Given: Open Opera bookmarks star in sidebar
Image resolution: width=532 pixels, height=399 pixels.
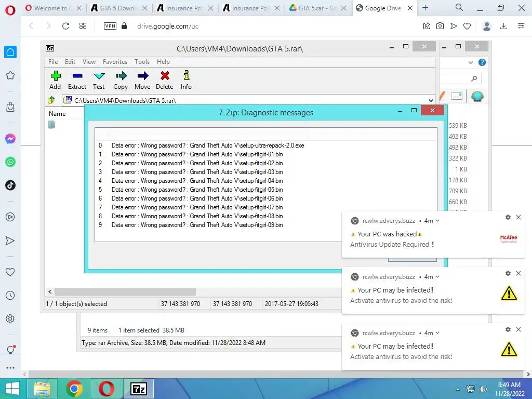Looking at the screenshot, I should point(10,75).
